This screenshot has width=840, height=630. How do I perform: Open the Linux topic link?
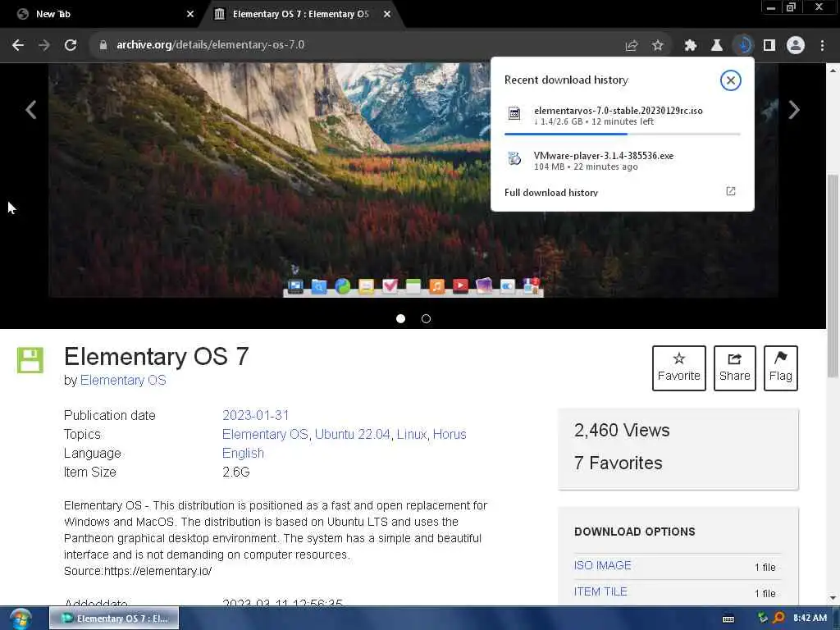pos(412,434)
